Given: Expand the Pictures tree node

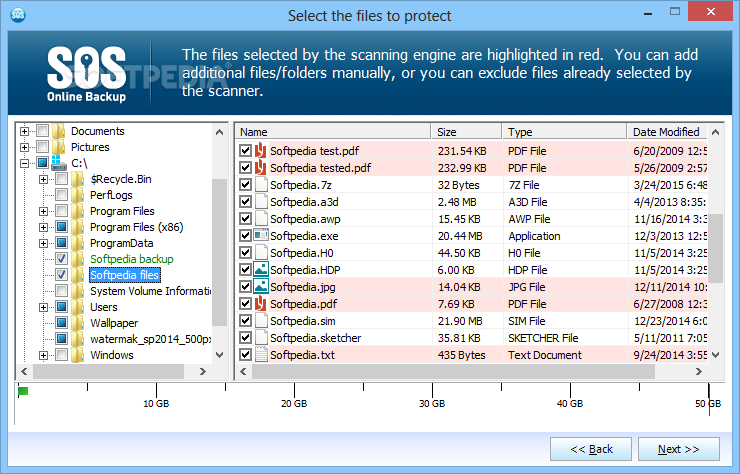Looking at the screenshot, I should click(x=25, y=147).
